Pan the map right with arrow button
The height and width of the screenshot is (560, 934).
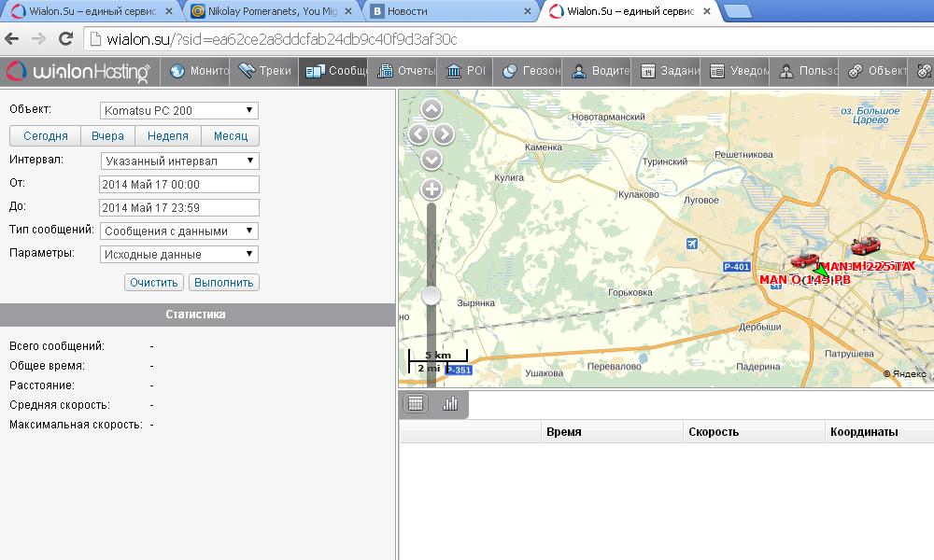pyautogui.click(x=445, y=134)
